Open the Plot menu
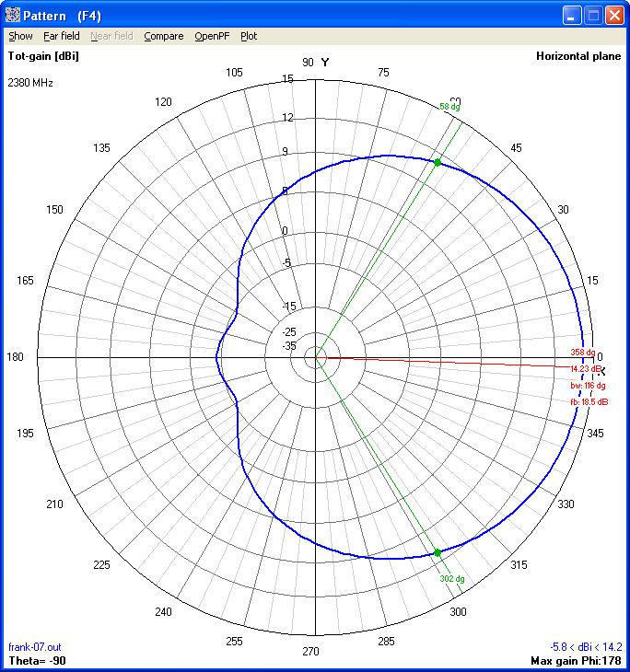 [x=249, y=37]
